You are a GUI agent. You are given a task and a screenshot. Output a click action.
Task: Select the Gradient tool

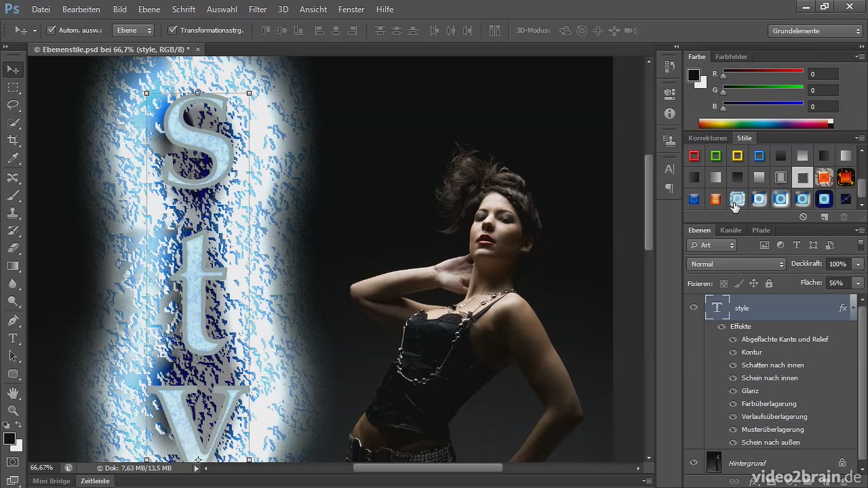13,266
